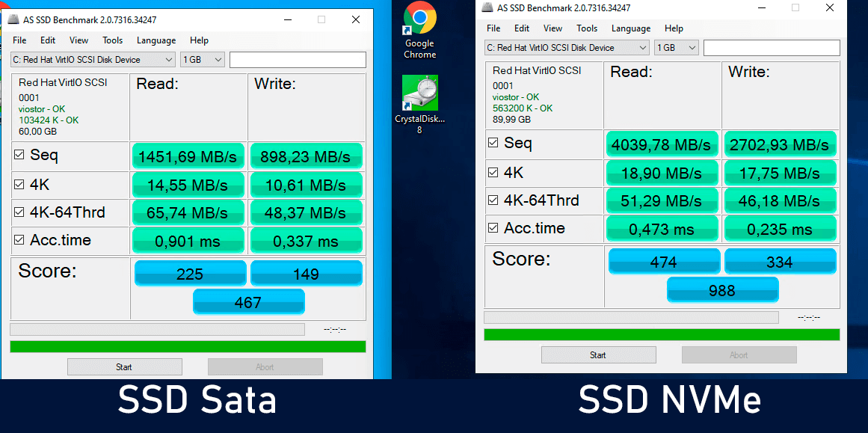Click the write score 149
This screenshot has width=868, height=433.
pyautogui.click(x=306, y=274)
